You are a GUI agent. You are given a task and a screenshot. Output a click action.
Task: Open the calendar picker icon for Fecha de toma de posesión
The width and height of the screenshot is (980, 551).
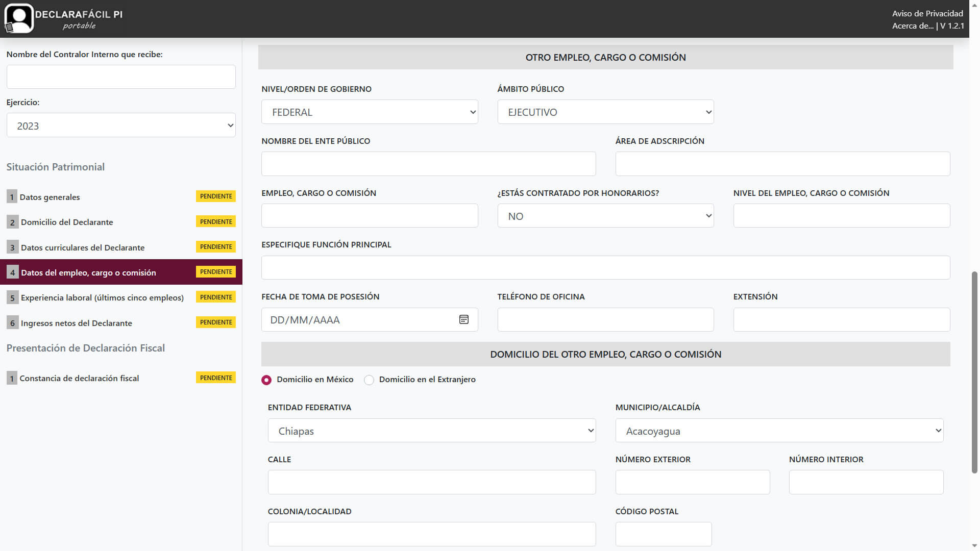(x=463, y=319)
